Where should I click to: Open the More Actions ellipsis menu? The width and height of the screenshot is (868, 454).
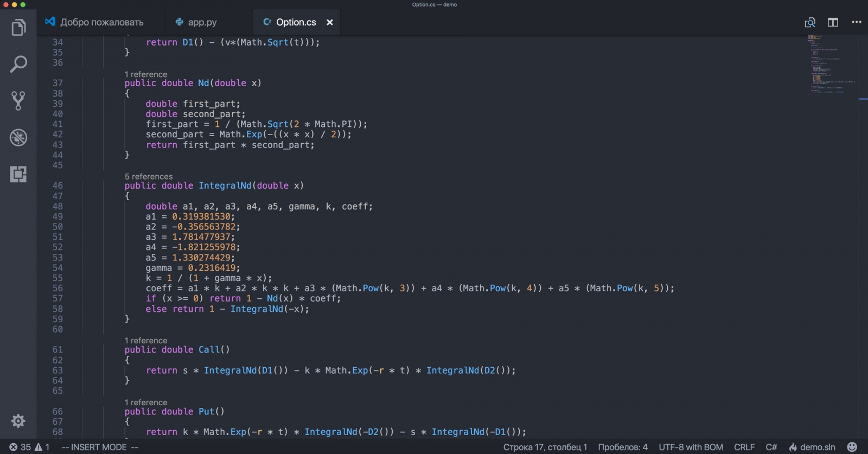pyautogui.click(x=857, y=22)
